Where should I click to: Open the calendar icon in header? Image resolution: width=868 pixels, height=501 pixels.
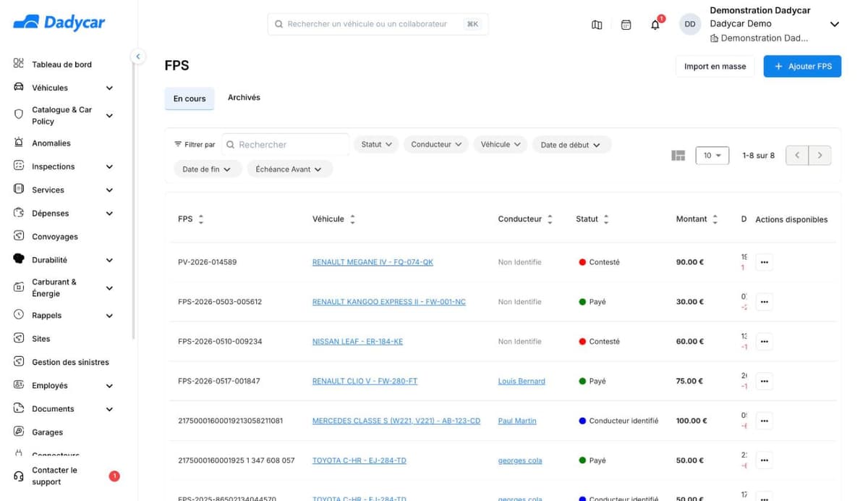(x=626, y=25)
